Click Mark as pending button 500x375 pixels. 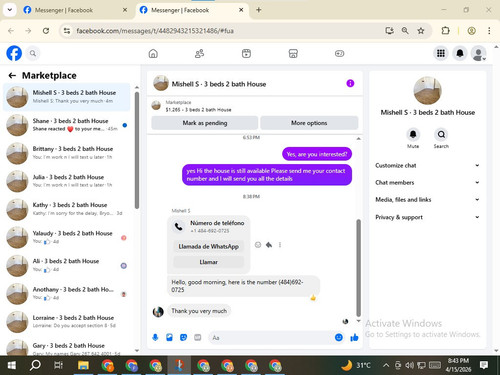(205, 123)
